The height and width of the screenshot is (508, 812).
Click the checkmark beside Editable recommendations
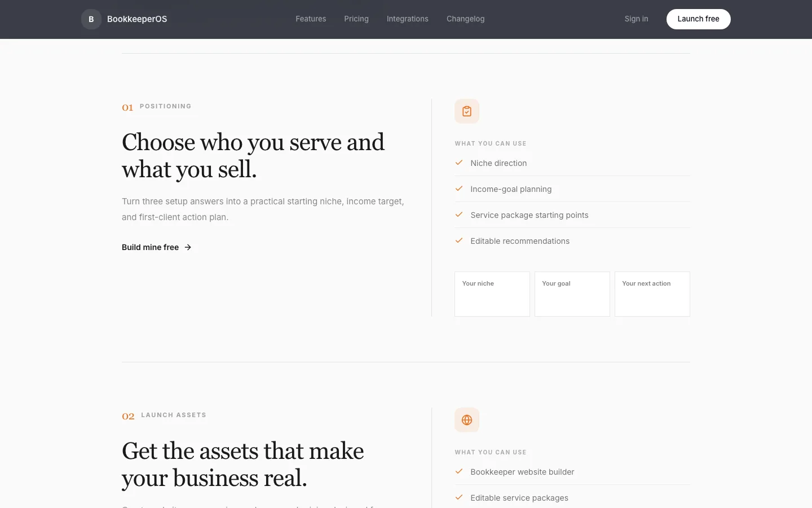pyautogui.click(x=459, y=240)
